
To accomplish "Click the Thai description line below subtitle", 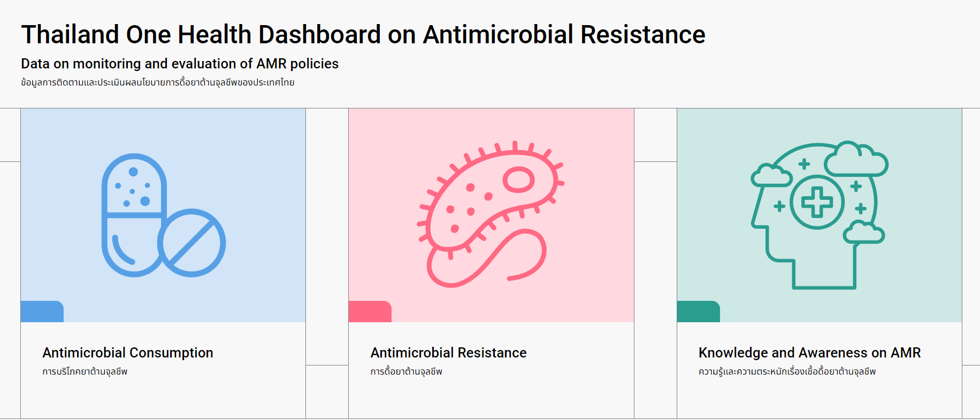I will [x=158, y=82].
